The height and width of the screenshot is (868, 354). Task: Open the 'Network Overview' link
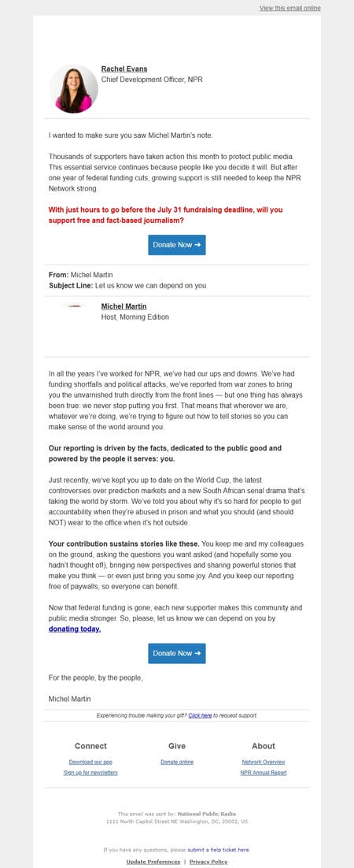[264, 762]
